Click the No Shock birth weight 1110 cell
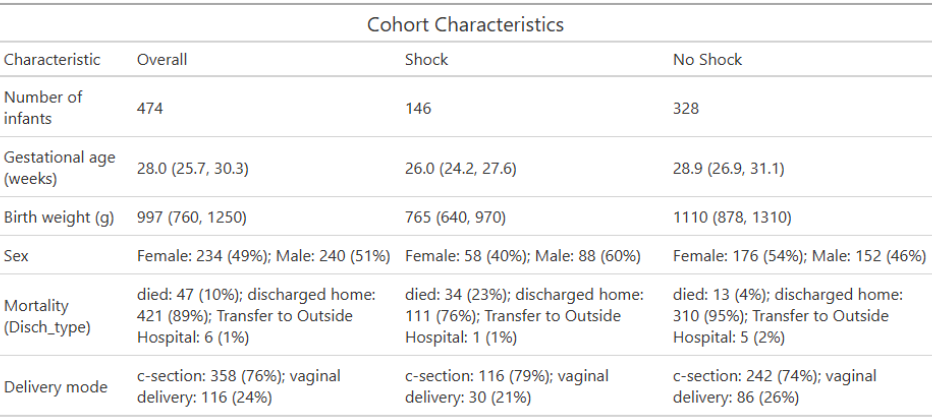Screen dimensions: 932x419 coord(732,218)
